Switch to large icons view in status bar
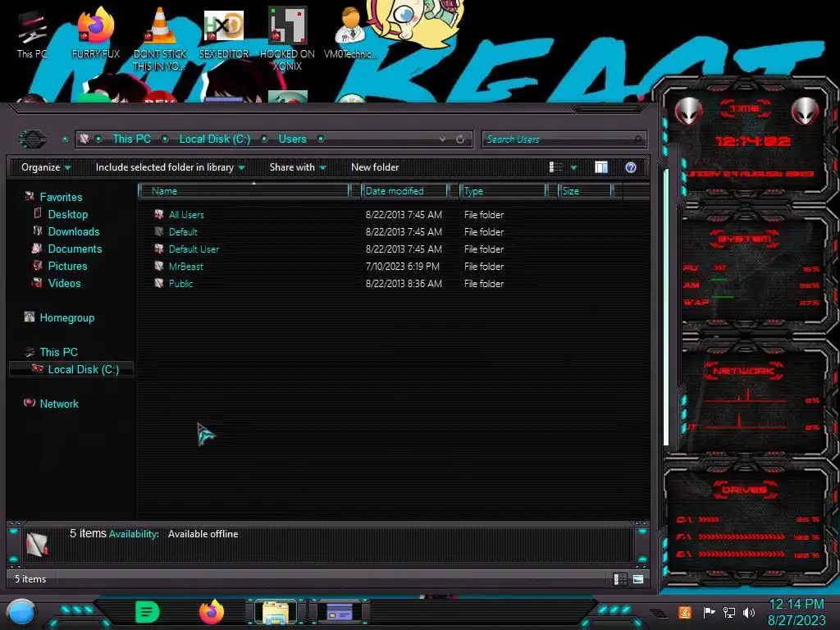Screen dimensions: 840x630 [x=638, y=579]
